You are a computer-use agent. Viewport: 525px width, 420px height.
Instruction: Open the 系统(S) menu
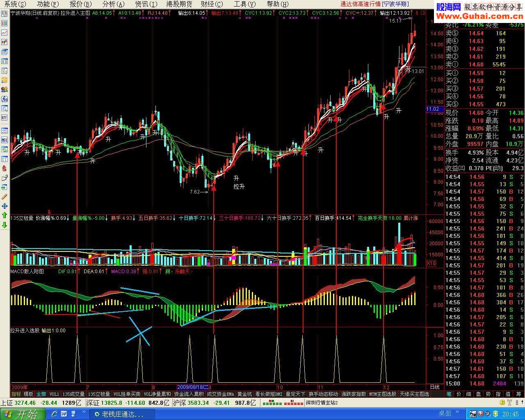coord(14,4)
